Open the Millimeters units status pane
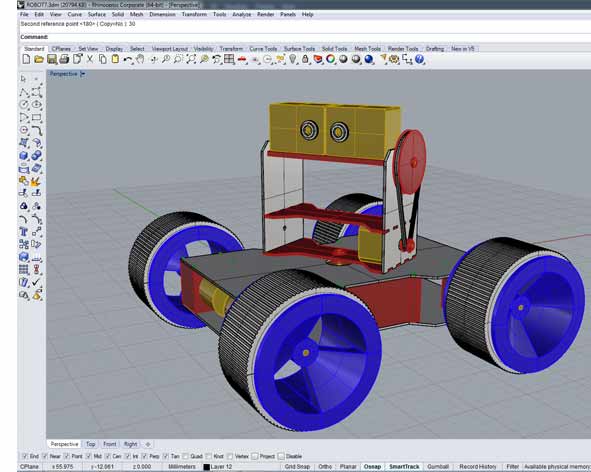 pyautogui.click(x=182, y=467)
